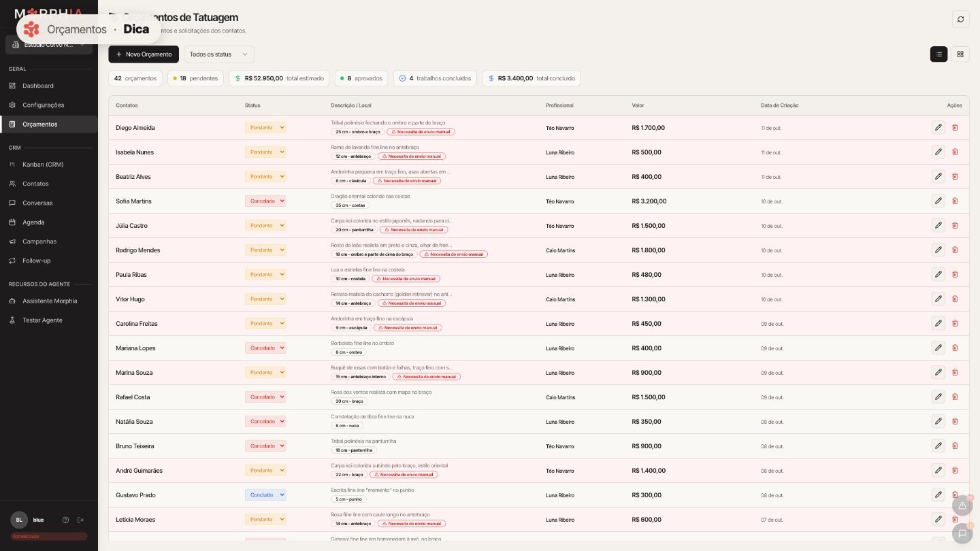This screenshot has width=980, height=551.
Task: Log out using the exit icon
Action: (x=80, y=520)
